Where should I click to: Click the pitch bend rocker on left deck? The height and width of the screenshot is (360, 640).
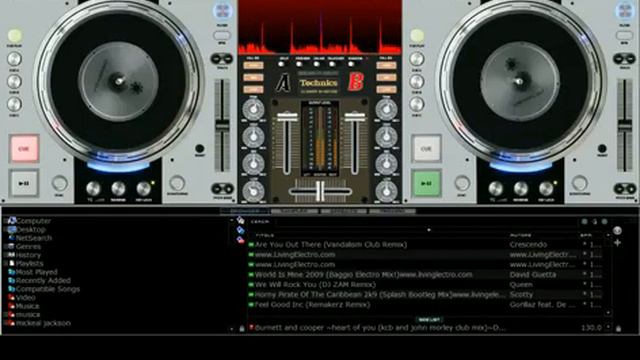[x=222, y=189]
